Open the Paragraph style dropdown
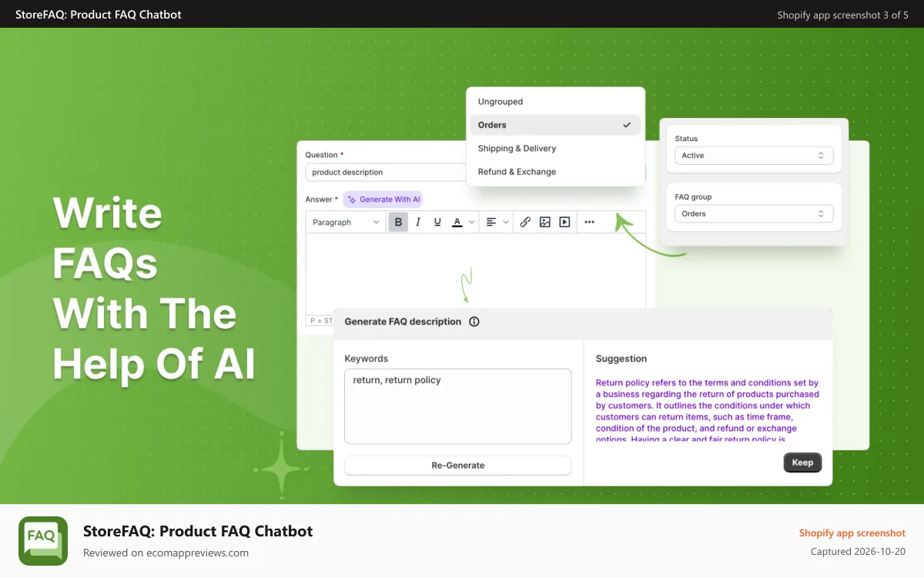 [x=346, y=222]
